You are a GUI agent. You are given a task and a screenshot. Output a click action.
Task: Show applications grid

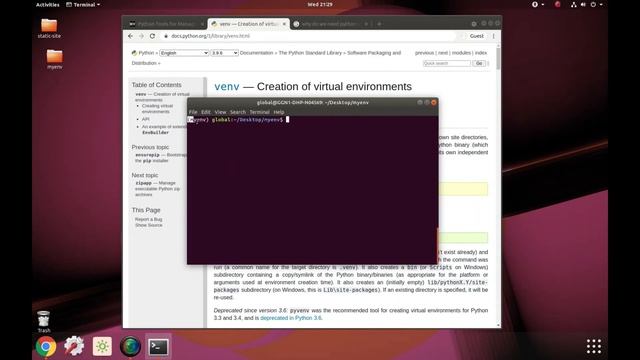point(594,347)
